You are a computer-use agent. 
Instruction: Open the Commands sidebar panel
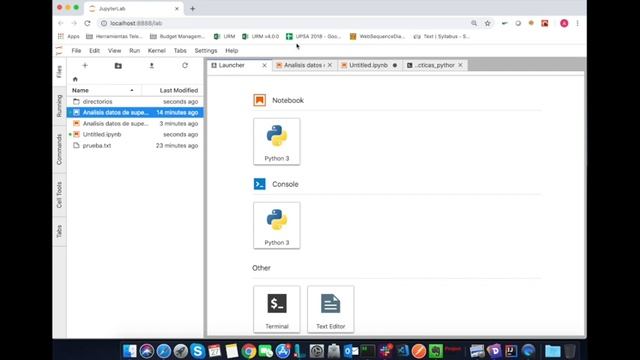point(59,150)
